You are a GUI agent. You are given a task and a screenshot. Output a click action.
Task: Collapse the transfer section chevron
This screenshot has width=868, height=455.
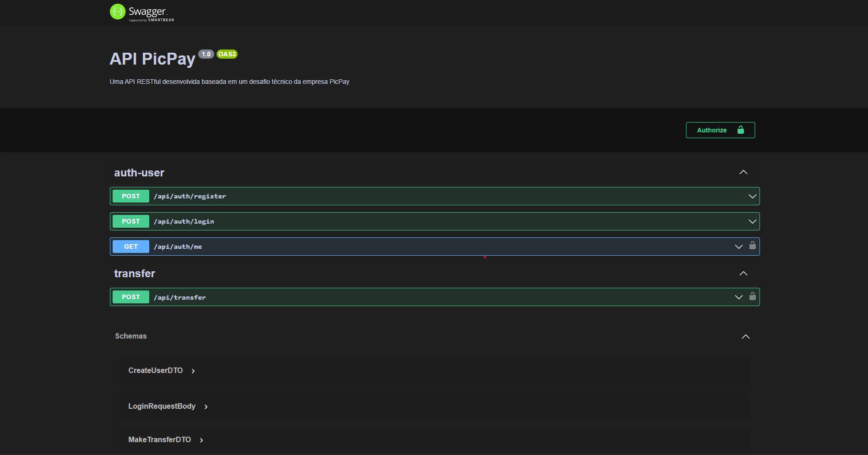point(743,274)
